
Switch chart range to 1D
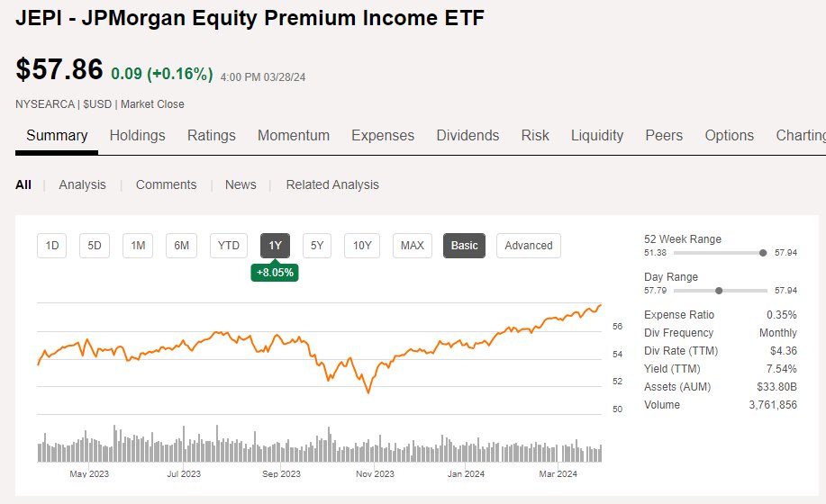pyautogui.click(x=51, y=246)
